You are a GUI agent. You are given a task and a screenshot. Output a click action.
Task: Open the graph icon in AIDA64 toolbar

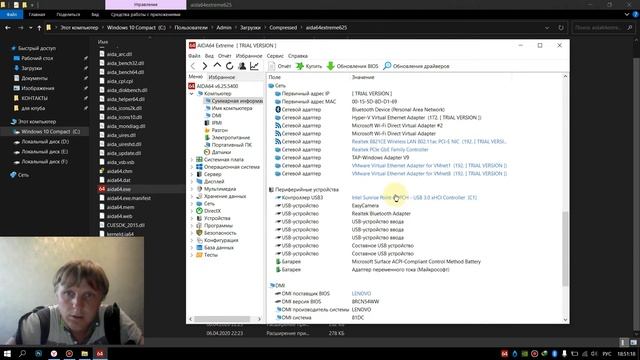coord(254,66)
